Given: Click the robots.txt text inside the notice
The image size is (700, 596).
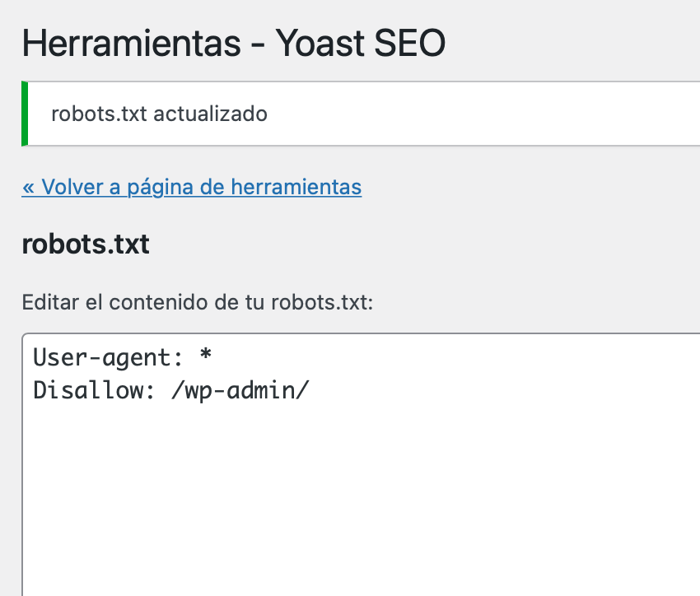Looking at the screenshot, I should pyautogui.click(x=99, y=114).
